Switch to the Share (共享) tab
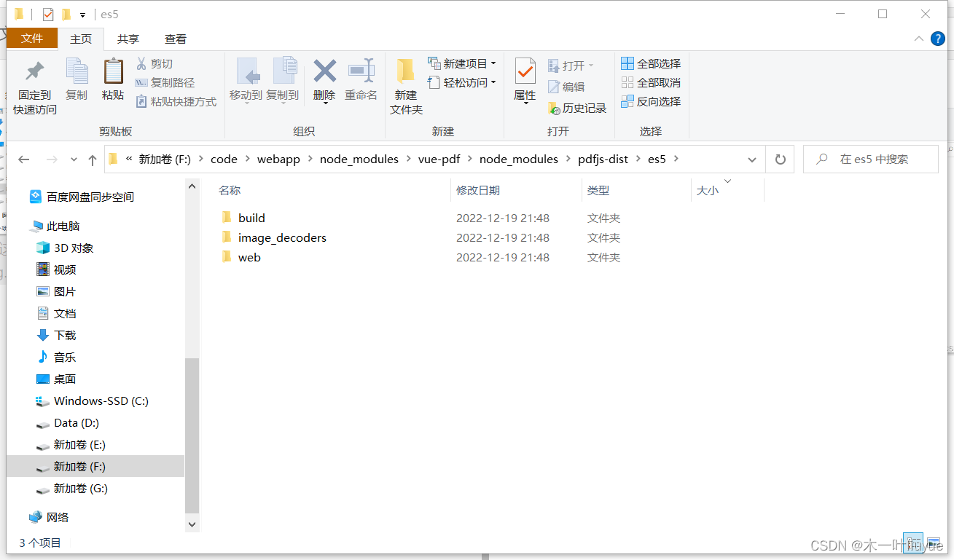Screen dimensions: 954x560 pyautogui.click(x=128, y=39)
